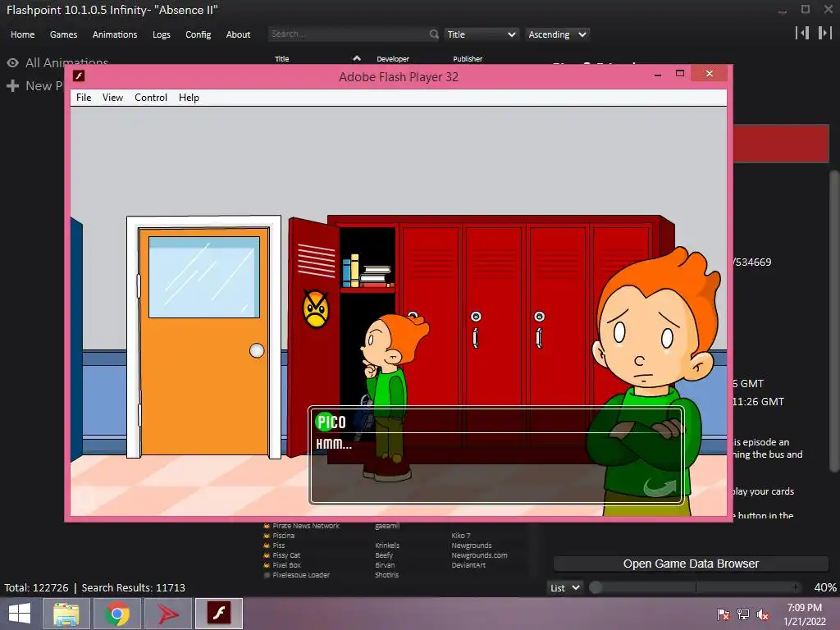
Task: Click the icon beside Pixelesque Loader
Action: (267, 575)
